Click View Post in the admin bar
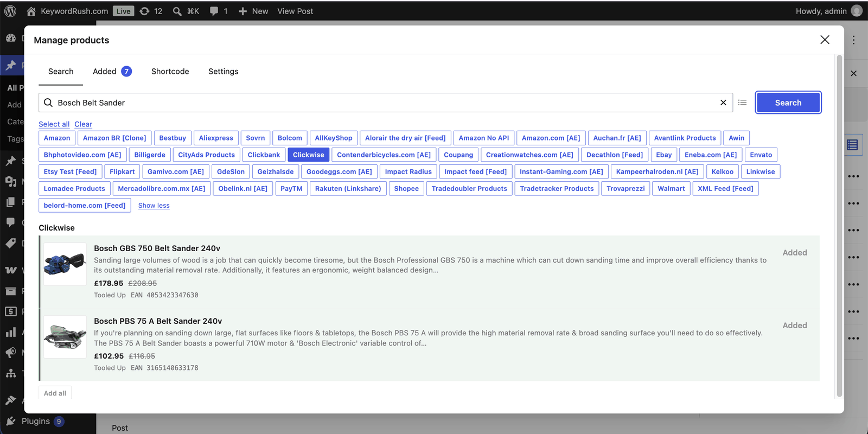The width and height of the screenshot is (868, 434). point(295,11)
